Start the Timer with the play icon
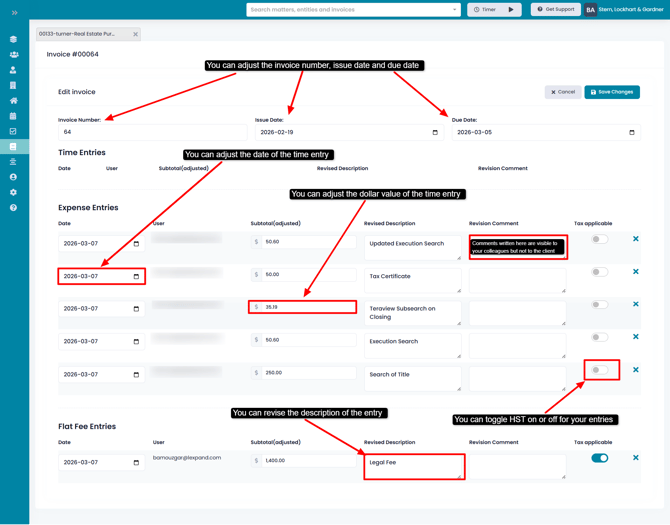670x525 pixels. (x=511, y=10)
